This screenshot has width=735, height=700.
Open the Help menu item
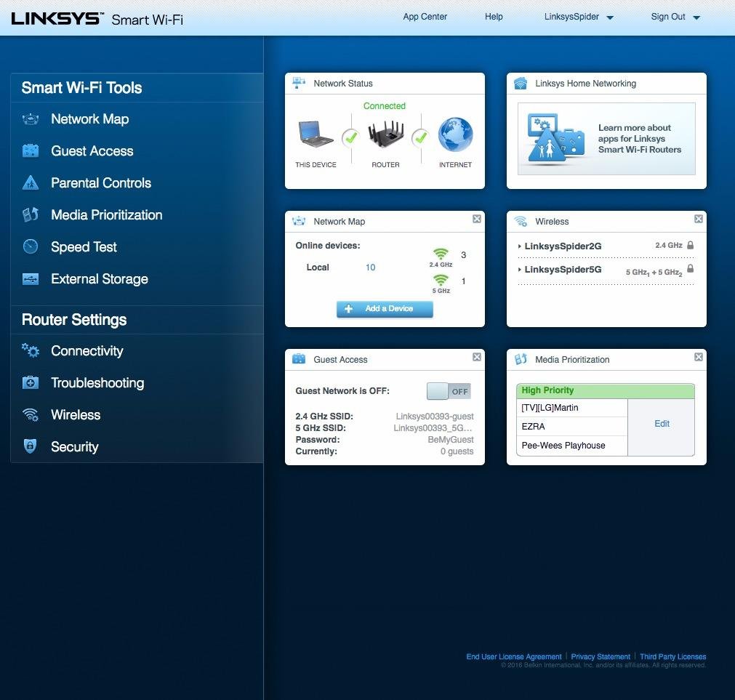pos(494,17)
